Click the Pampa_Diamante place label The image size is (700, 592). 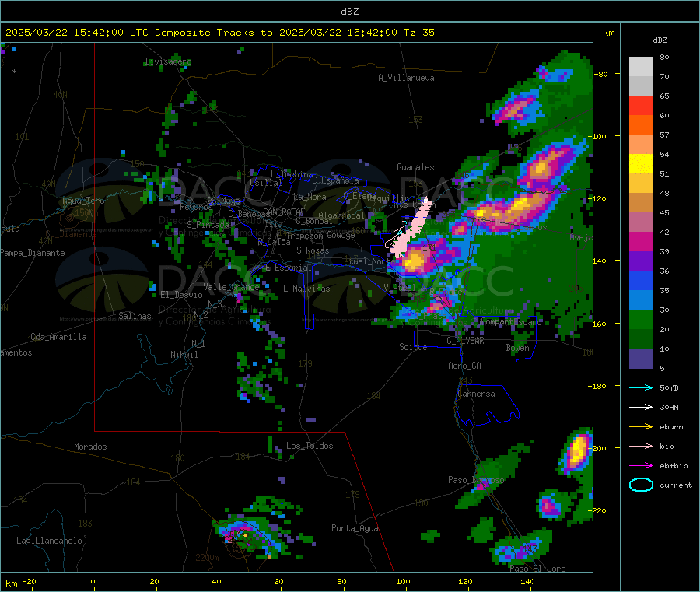(x=33, y=253)
